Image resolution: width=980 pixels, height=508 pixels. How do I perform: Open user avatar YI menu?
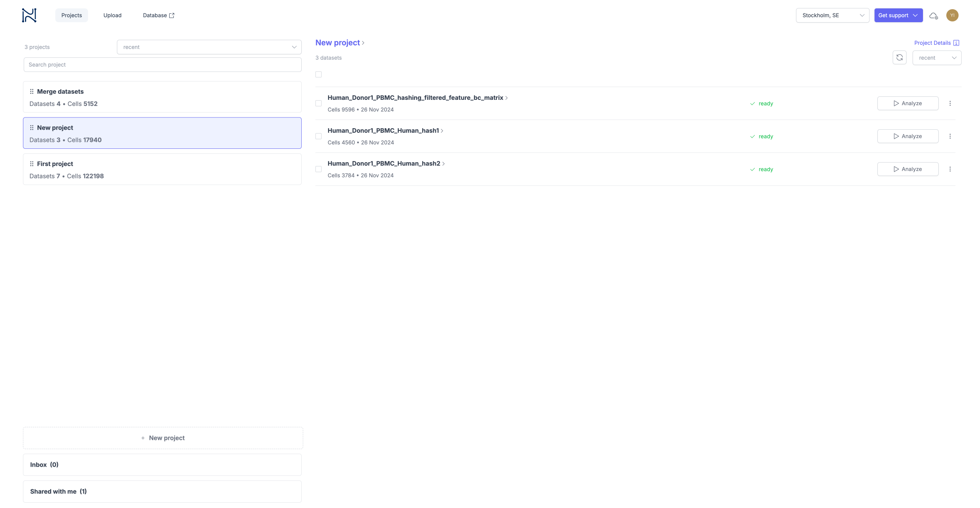(952, 15)
